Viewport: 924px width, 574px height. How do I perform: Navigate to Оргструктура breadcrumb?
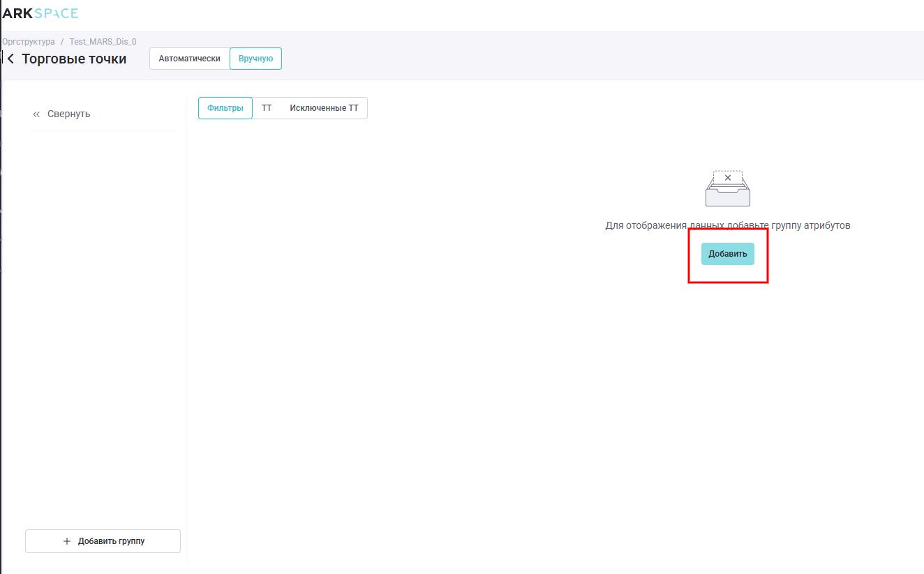click(x=28, y=42)
